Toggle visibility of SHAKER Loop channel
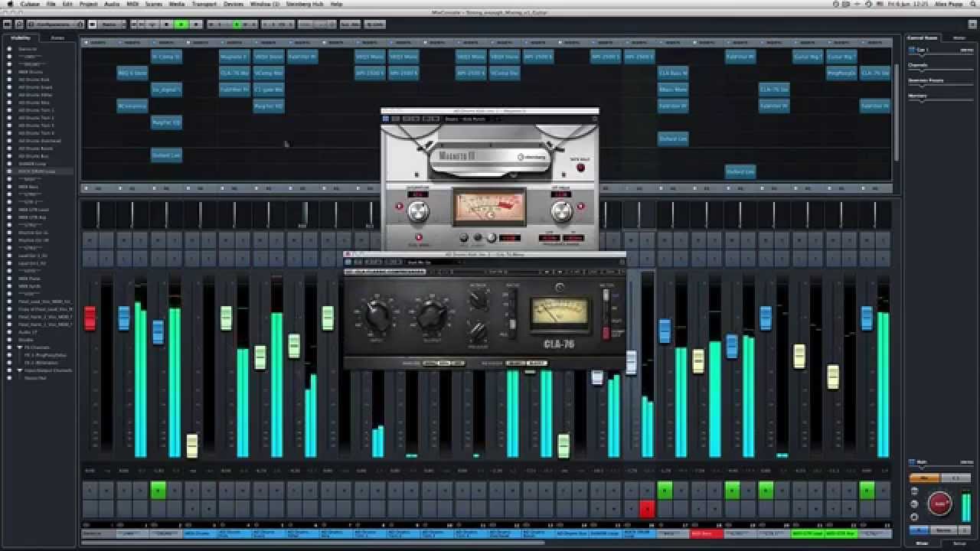This screenshot has height=551, width=980. click(10, 164)
